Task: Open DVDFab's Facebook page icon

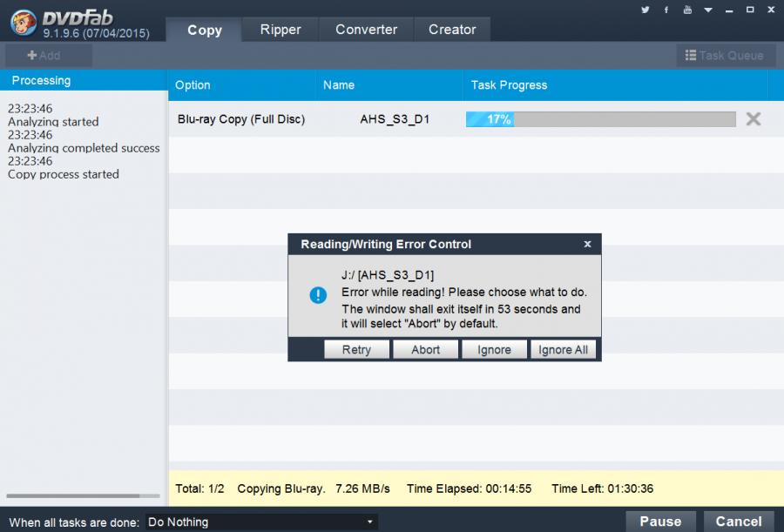Action: point(666,10)
